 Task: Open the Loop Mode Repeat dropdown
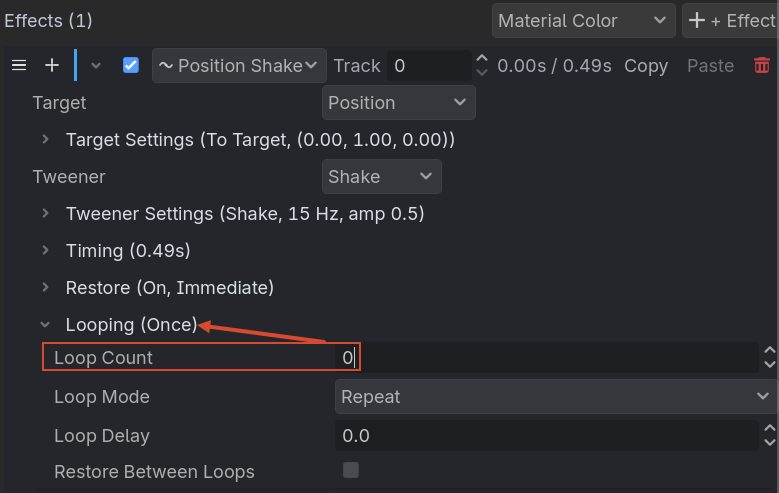click(x=555, y=397)
